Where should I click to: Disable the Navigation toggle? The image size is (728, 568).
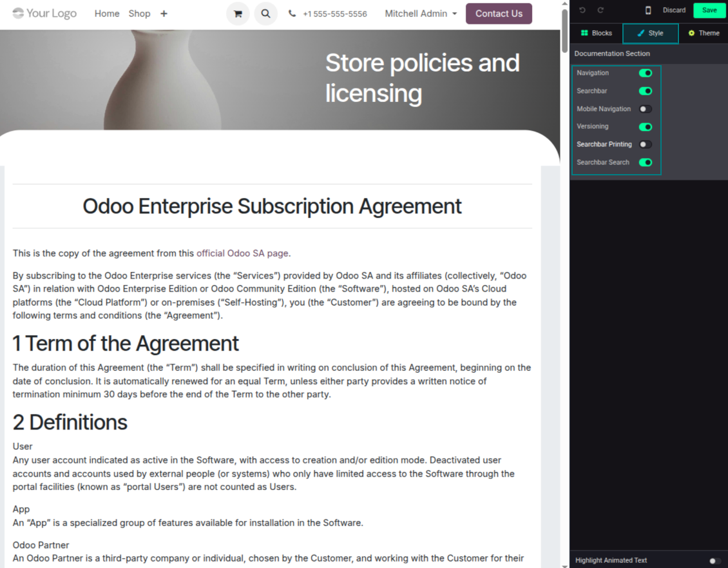pos(645,73)
